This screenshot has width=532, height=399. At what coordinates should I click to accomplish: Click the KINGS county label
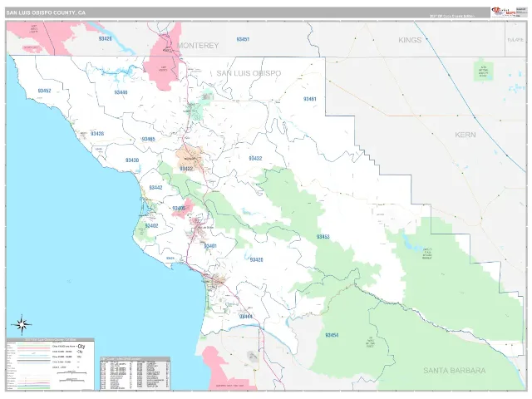(410, 40)
